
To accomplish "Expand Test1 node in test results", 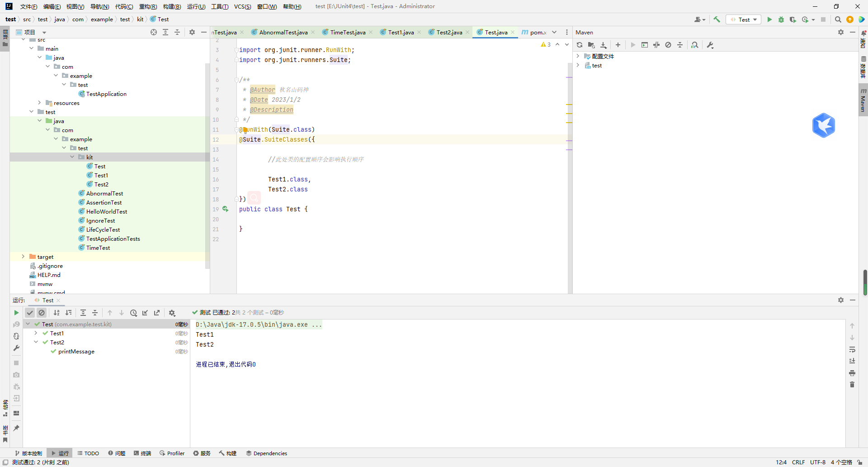I will (36, 333).
